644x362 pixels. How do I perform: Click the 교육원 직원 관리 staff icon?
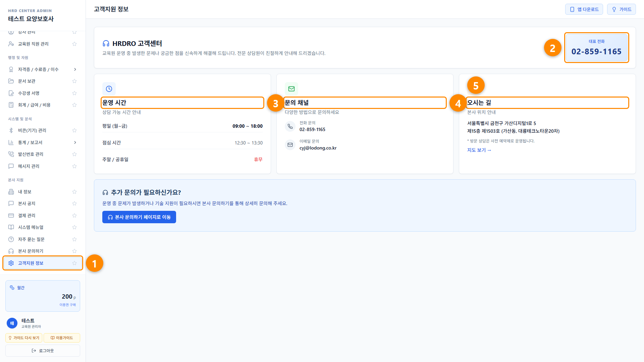point(11,44)
